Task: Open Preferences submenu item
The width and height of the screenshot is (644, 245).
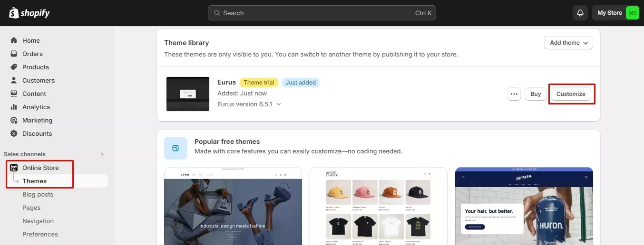Action: point(40,234)
